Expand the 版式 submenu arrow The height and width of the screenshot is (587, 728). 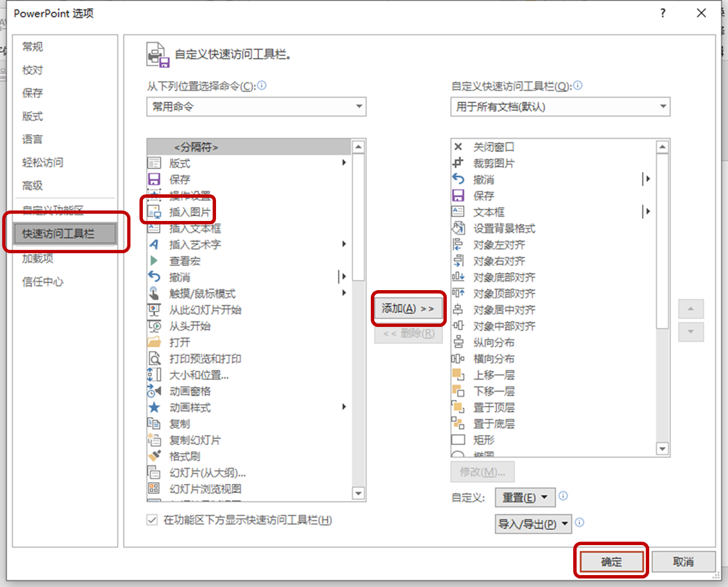pos(344,163)
